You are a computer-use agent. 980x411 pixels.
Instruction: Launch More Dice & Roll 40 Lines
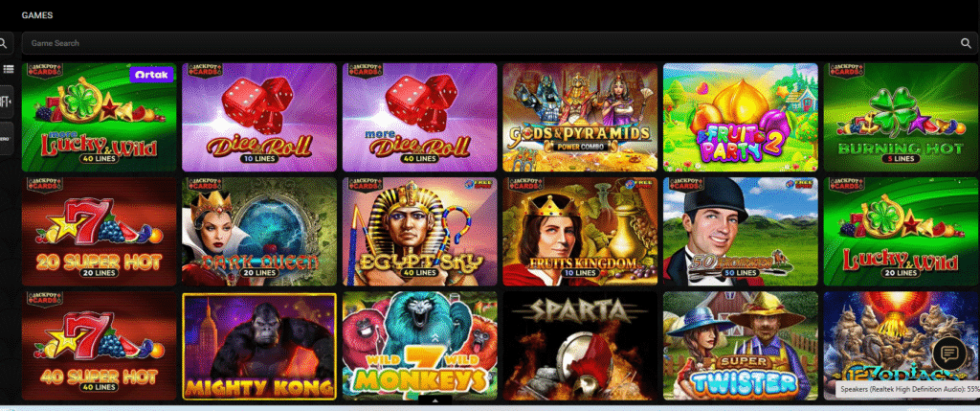coord(419,117)
